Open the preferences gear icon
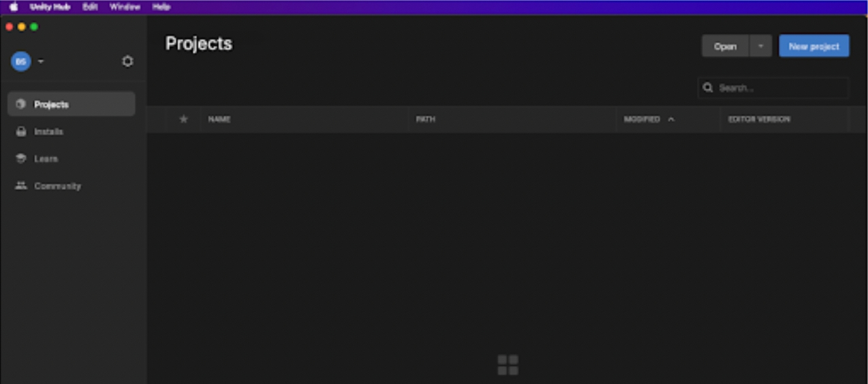Screen dimensions: 868x384 [x=127, y=61]
